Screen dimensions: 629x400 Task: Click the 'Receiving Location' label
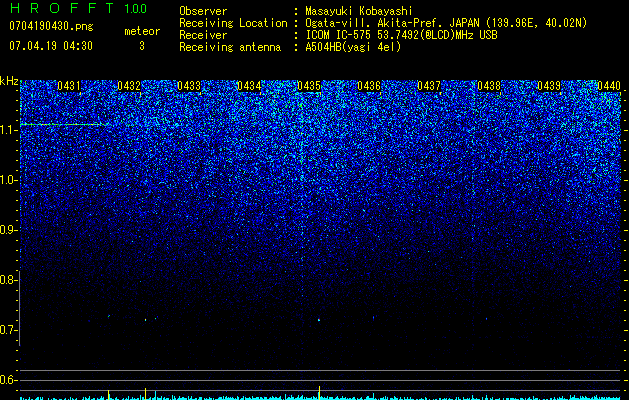pyautogui.click(x=233, y=23)
